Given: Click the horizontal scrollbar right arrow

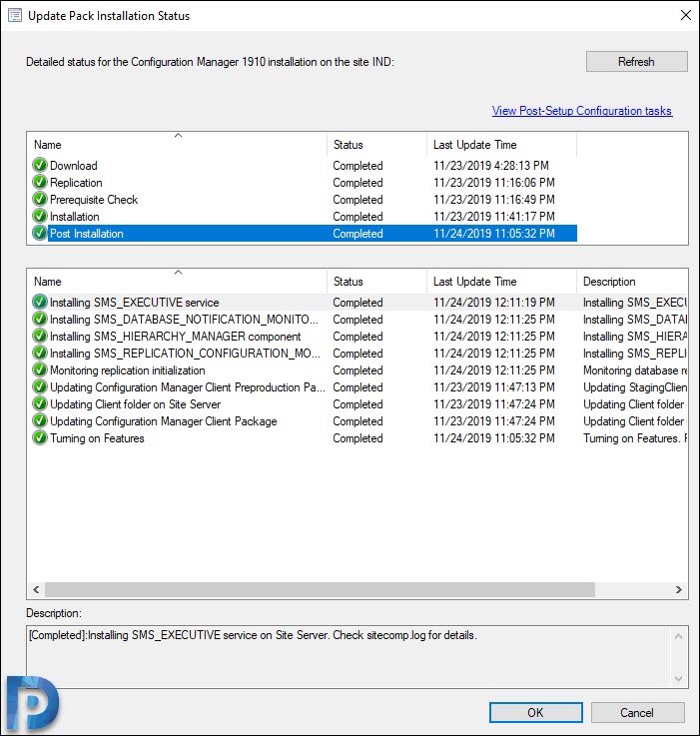Looking at the screenshot, I should (679, 589).
